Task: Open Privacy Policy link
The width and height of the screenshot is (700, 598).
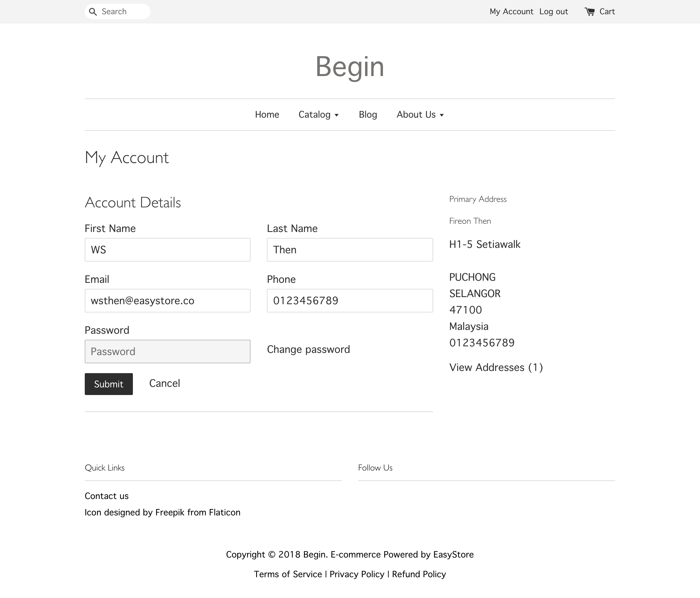Action: click(357, 574)
